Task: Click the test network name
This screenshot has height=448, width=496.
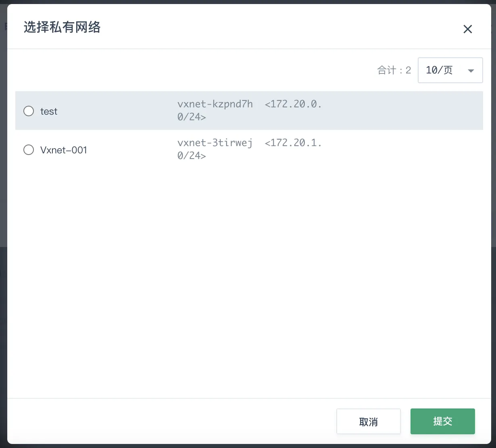Action: pos(49,111)
